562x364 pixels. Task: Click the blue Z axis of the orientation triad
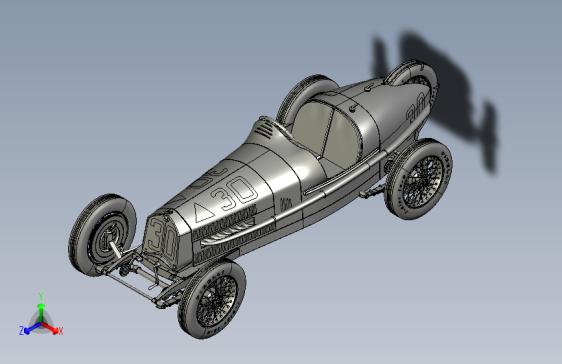pyautogui.click(x=30, y=328)
